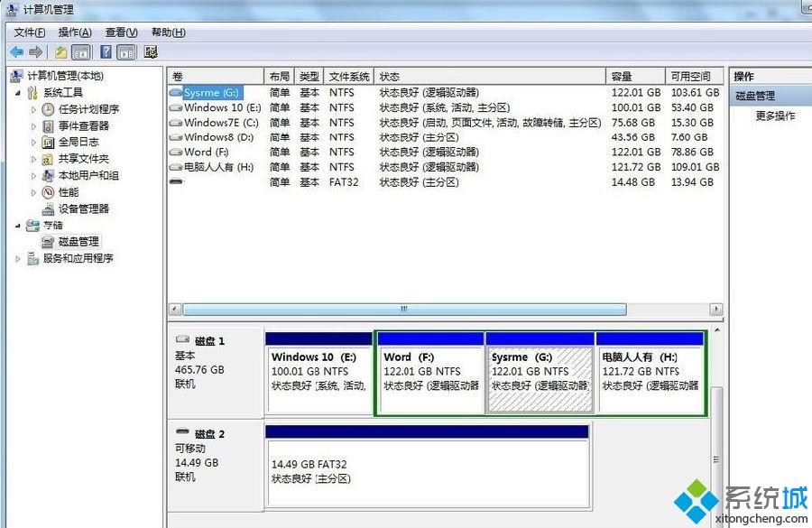The height and width of the screenshot is (528, 812).
Task: Expand the 全局日志 node
Action: (33, 143)
